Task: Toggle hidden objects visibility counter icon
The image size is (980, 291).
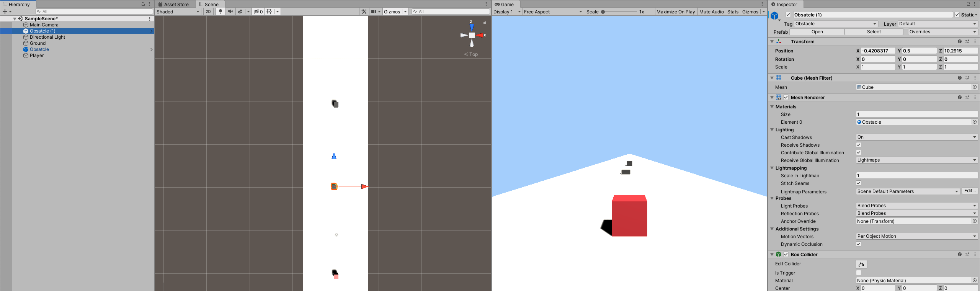Action: click(x=258, y=11)
